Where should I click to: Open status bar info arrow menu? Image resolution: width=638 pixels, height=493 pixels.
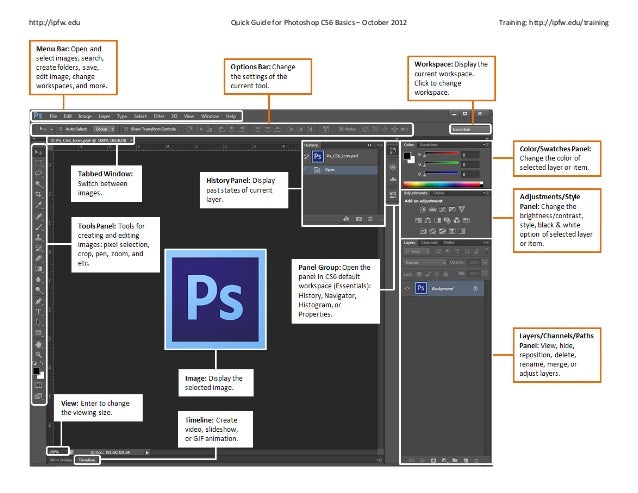147,452
